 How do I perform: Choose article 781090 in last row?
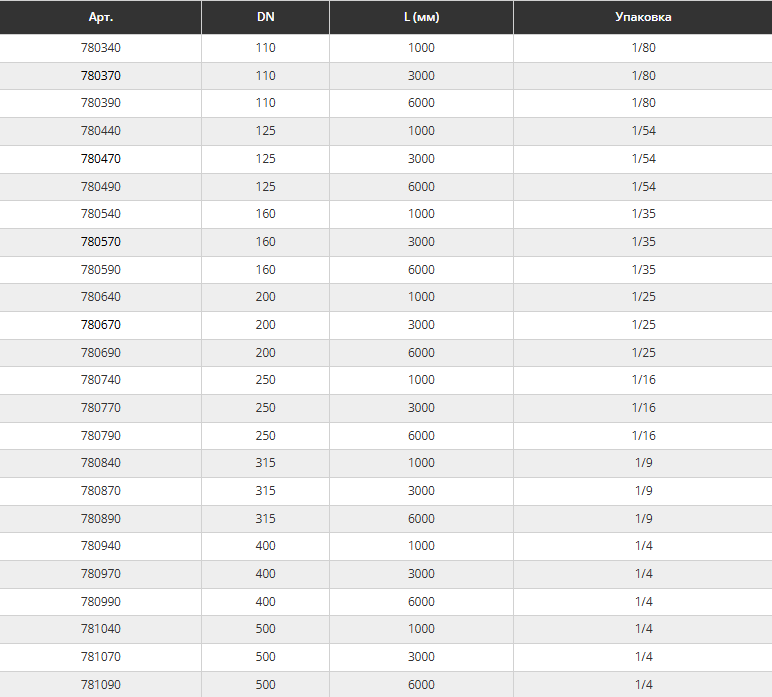(x=100, y=684)
